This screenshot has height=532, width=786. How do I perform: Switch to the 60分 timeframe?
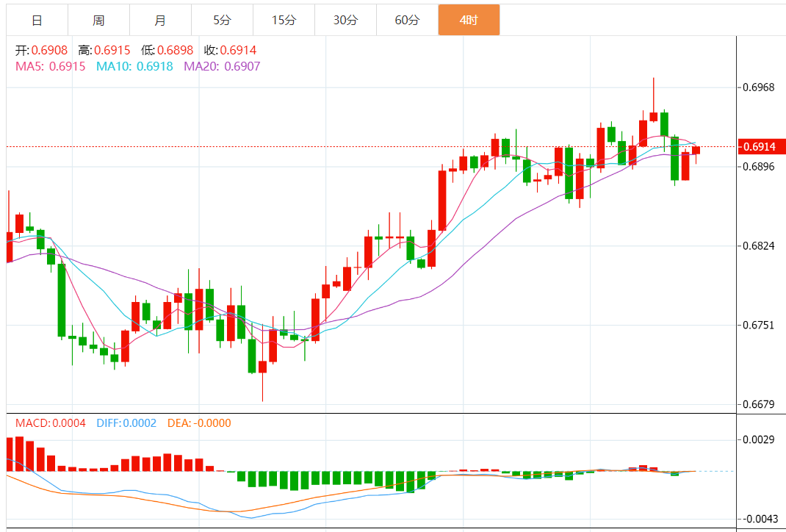[407, 20]
